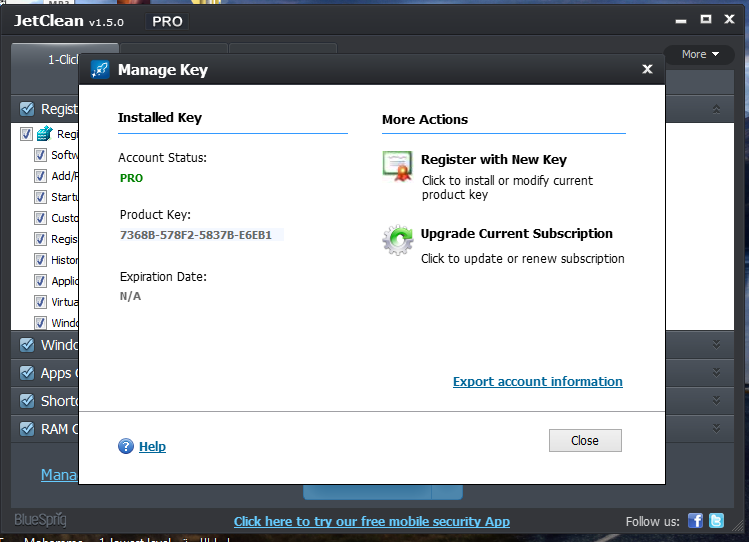This screenshot has width=749, height=542.
Task: Maximize the JetClean window
Action: [706, 19]
